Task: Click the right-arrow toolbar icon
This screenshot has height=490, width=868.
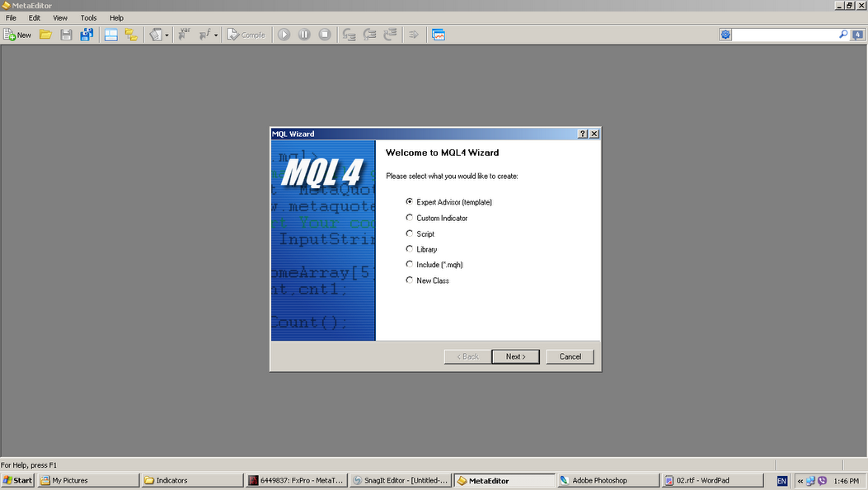Action: tap(414, 35)
